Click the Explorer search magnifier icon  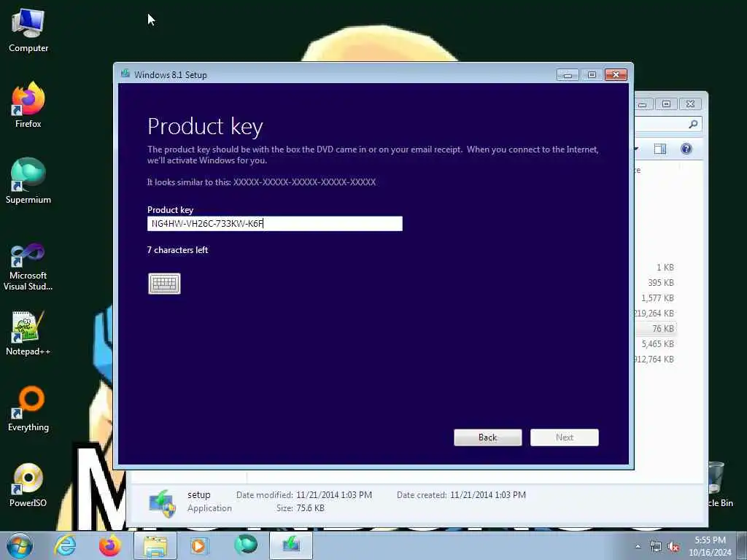click(x=693, y=124)
